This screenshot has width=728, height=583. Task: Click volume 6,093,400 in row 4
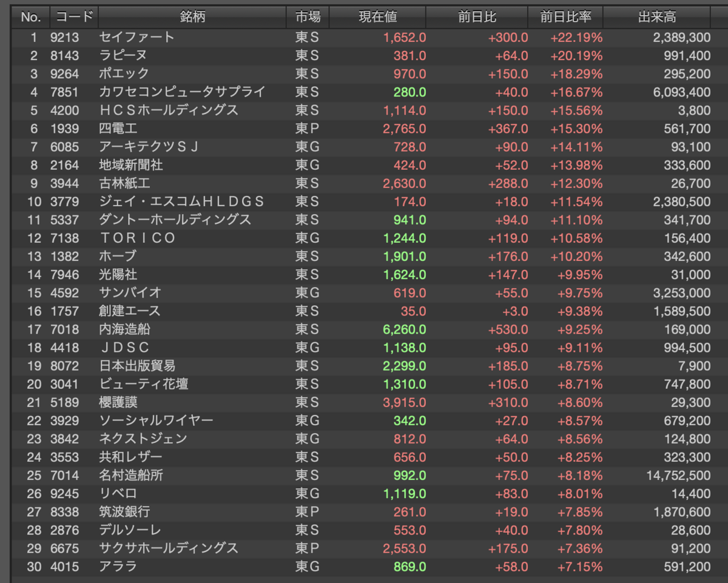click(682, 92)
